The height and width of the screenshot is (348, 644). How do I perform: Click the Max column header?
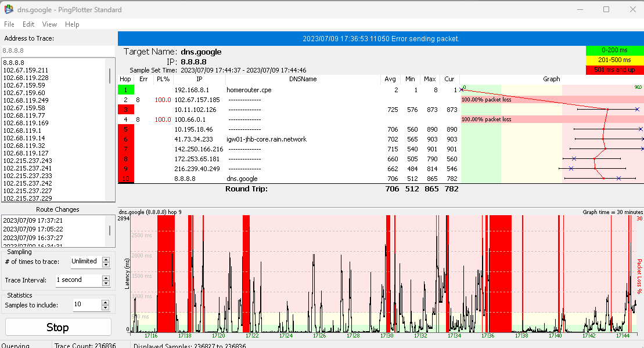[x=430, y=79]
